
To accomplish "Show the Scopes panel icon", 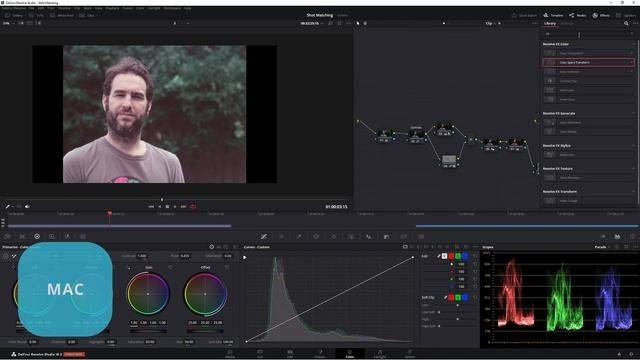I will 617,236.
